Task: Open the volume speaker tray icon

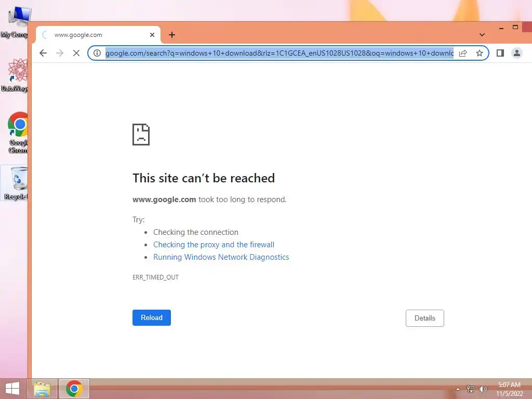Action: click(x=483, y=389)
